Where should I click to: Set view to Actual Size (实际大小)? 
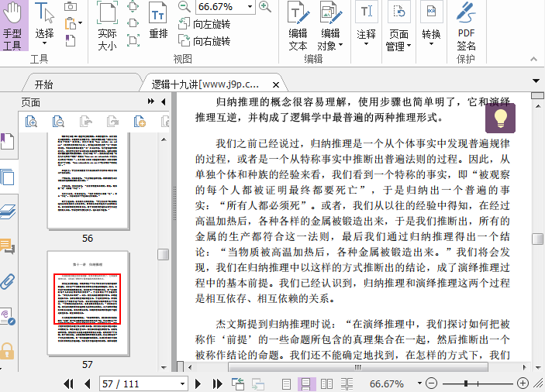(x=107, y=26)
